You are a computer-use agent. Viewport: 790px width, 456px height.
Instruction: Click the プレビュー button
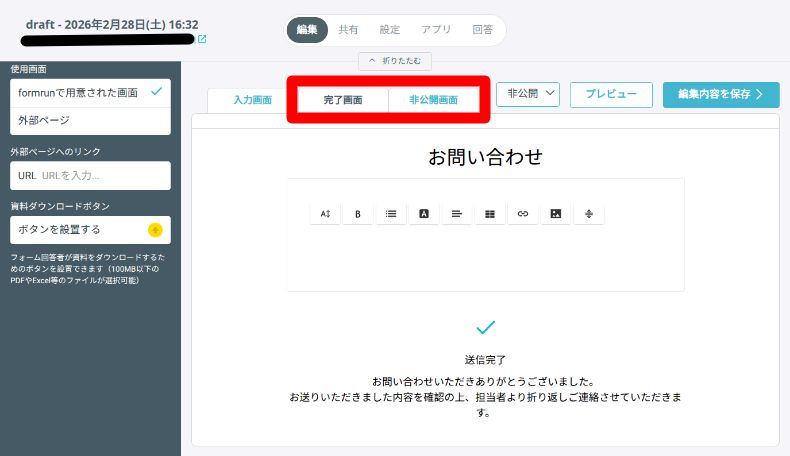pyautogui.click(x=611, y=94)
